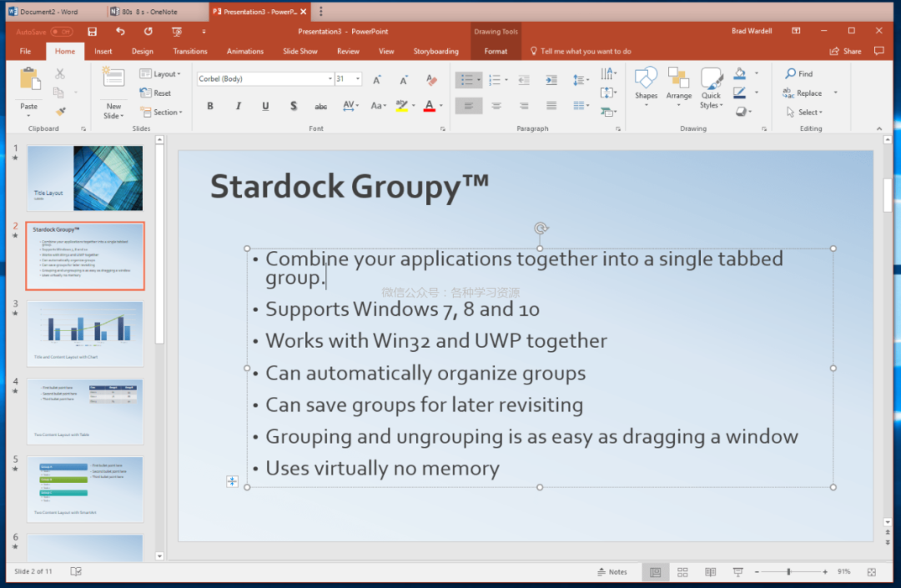Click the Tell me what you want to do box
Viewport: 901px width, 588px height.
[581, 52]
